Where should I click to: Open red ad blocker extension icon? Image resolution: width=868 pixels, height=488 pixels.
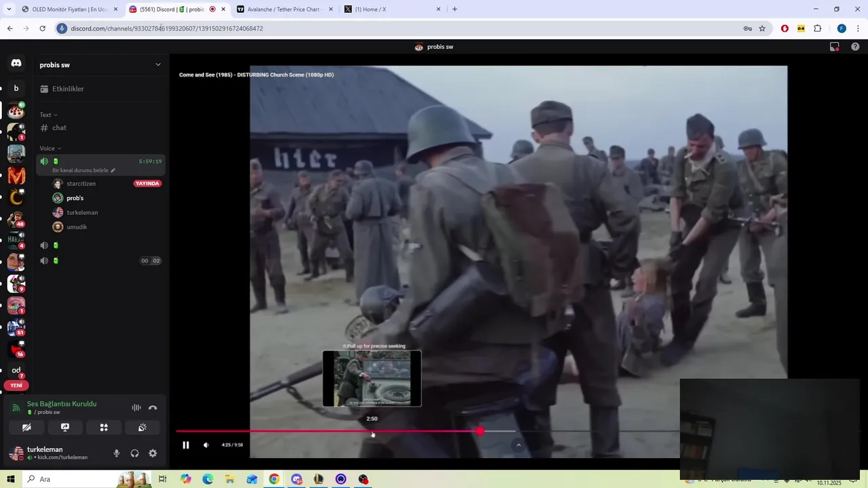(x=785, y=28)
